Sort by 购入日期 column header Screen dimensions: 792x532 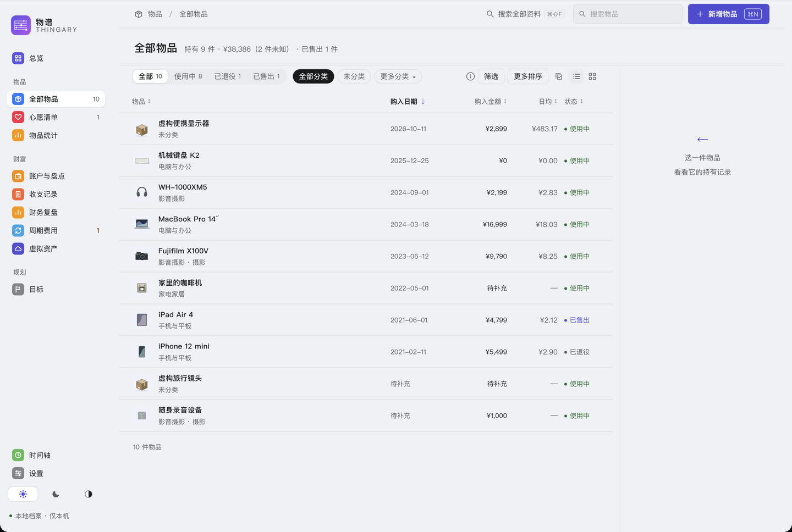408,102
